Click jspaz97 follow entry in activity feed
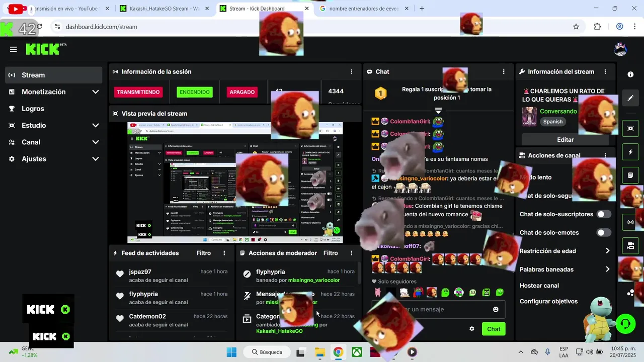 click(x=172, y=276)
